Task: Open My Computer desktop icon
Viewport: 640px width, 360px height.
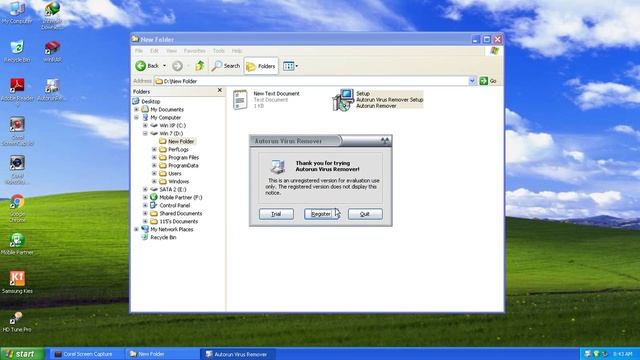Action: click(x=17, y=13)
